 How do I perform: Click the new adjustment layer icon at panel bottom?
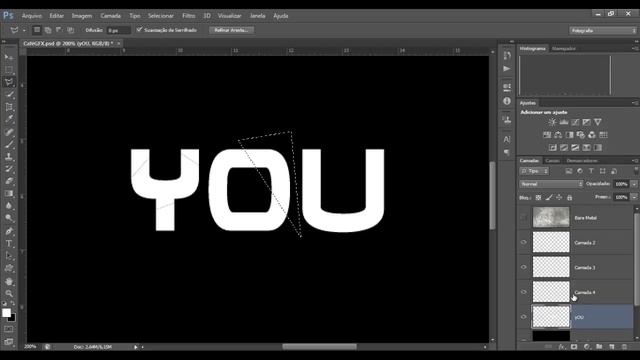[x=587, y=347]
